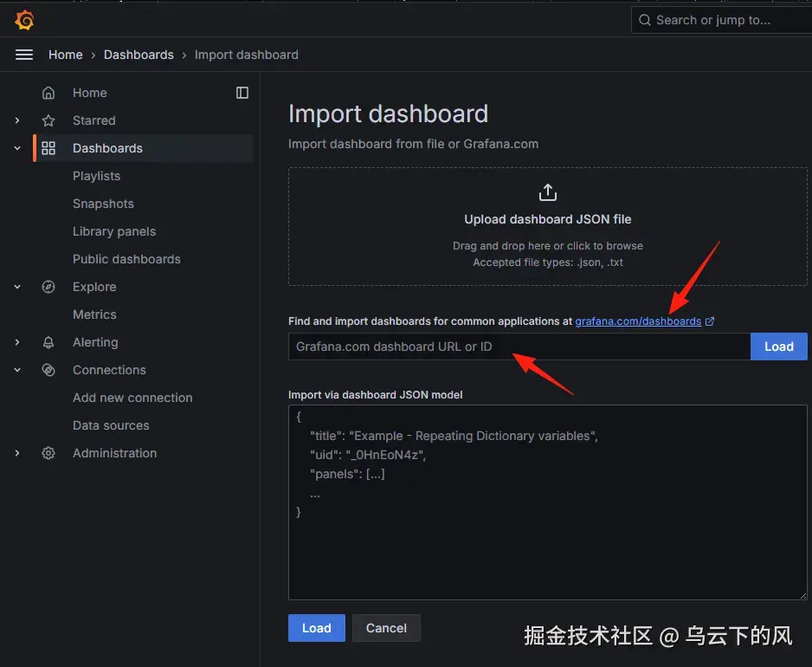Go to Dashboards breadcrumb
Image resolution: width=812 pixels, height=667 pixels.
[x=139, y=55]
